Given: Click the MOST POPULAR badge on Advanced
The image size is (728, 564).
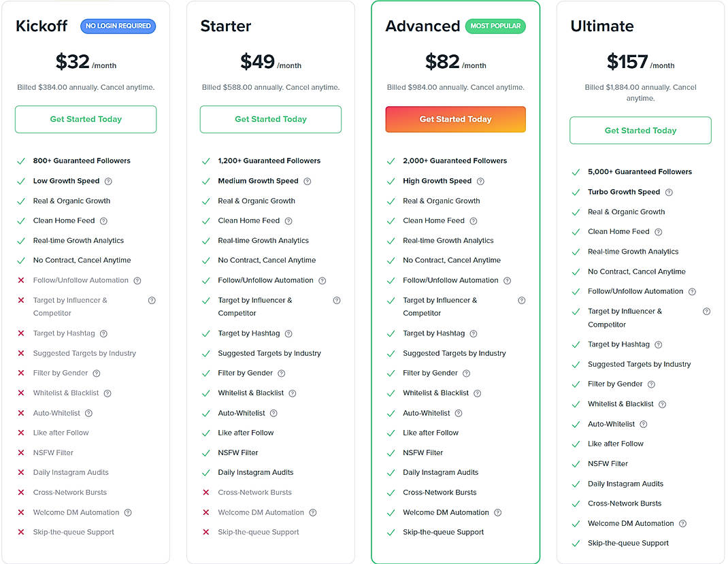Looking at the screenshot, I should (x=495, y=26).
